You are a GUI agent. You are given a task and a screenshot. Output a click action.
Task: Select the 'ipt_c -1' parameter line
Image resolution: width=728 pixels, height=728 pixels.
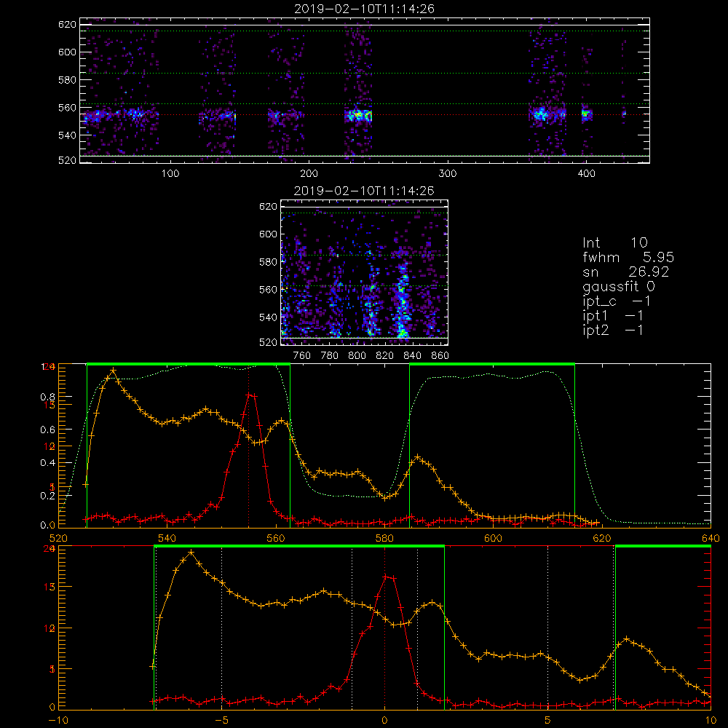617,301
